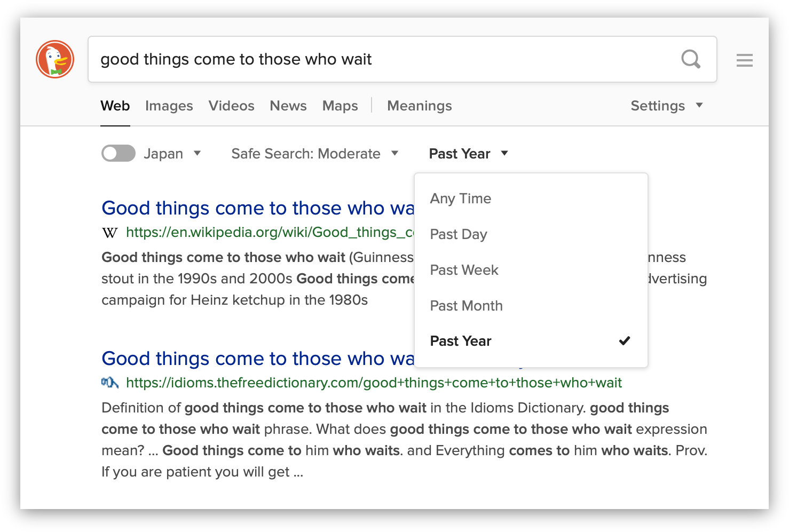Open the Settings dropdown
This screenshot has width=789, height=532.
coord(666,106)
